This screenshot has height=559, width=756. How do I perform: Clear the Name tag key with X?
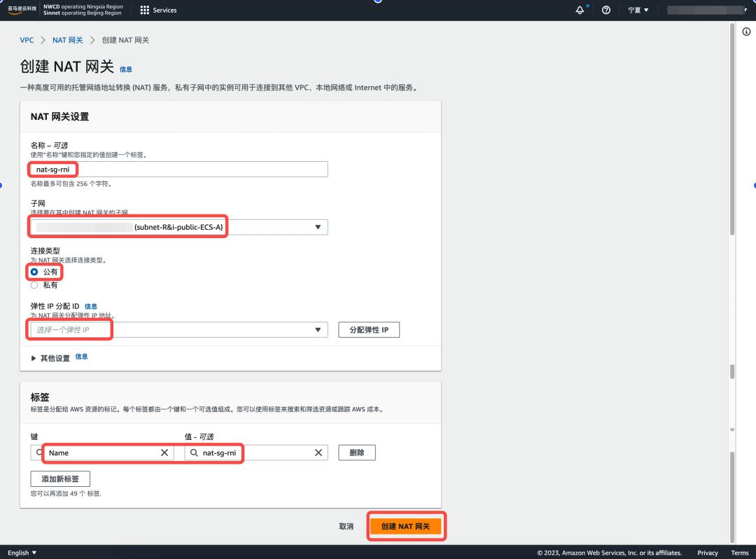point(164,453)
